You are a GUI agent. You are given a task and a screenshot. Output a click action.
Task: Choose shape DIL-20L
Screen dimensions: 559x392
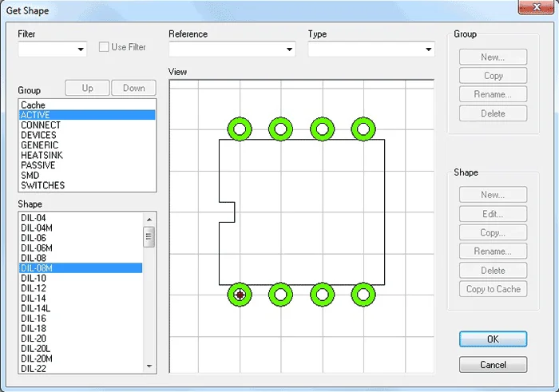coord(81,348)
